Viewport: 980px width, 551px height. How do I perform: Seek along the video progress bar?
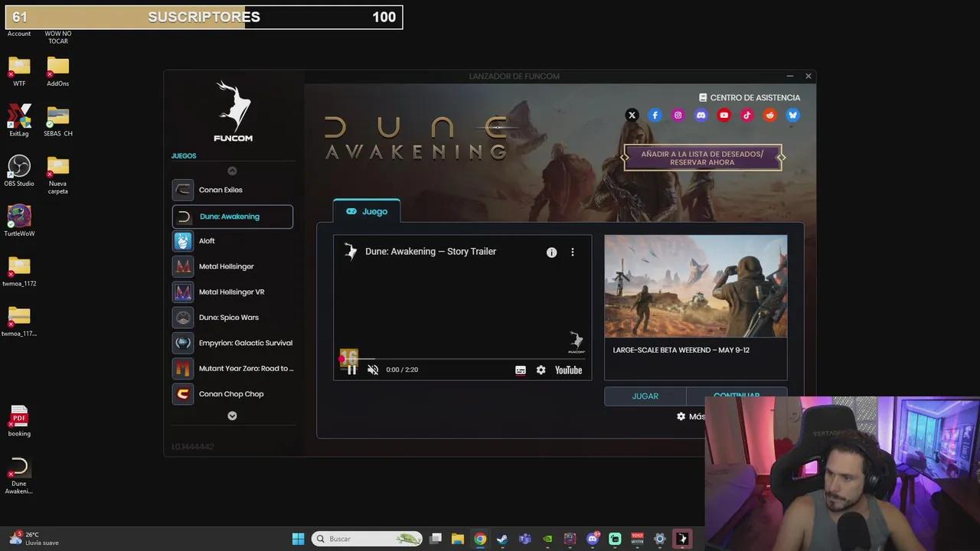[x=462, y=358]
